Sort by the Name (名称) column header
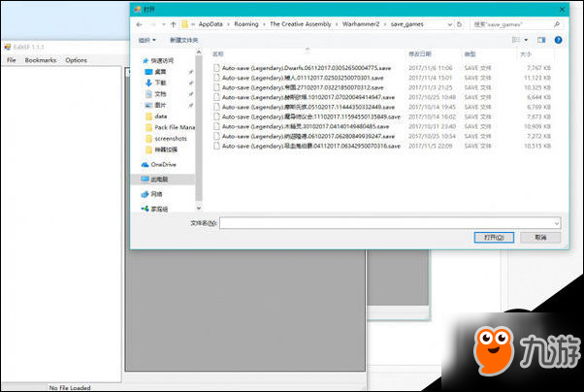Screen dimensions: 584x392 tap(218, 54)
